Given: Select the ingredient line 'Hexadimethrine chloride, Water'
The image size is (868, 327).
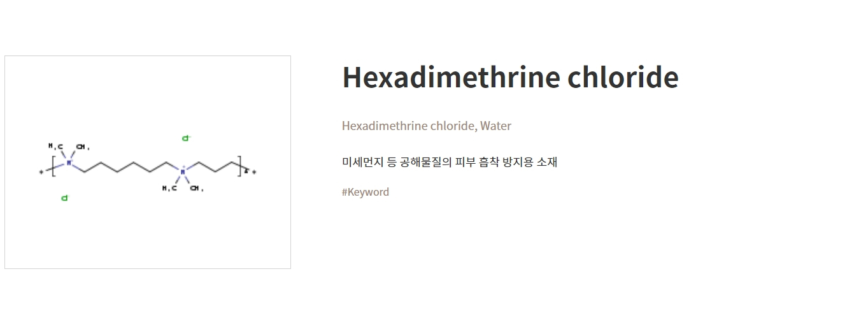Looking at the screenshot, I should [427, 126].
